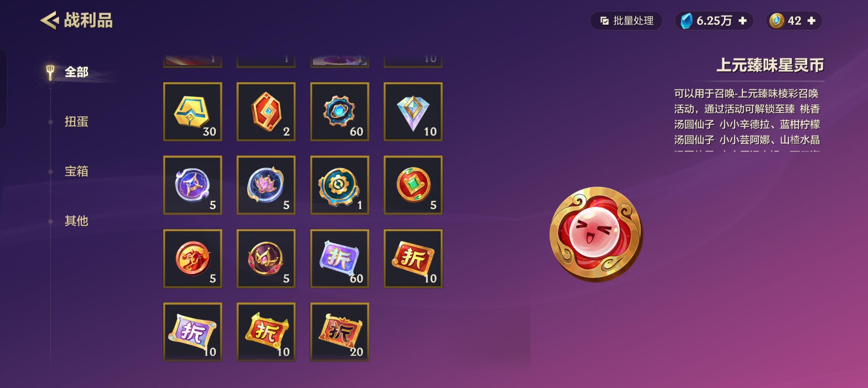Select the pink lotus coin item
Image resolution: width=868 pixels, height=388 pixels.
pyautogui.click(x=266, y=185)
